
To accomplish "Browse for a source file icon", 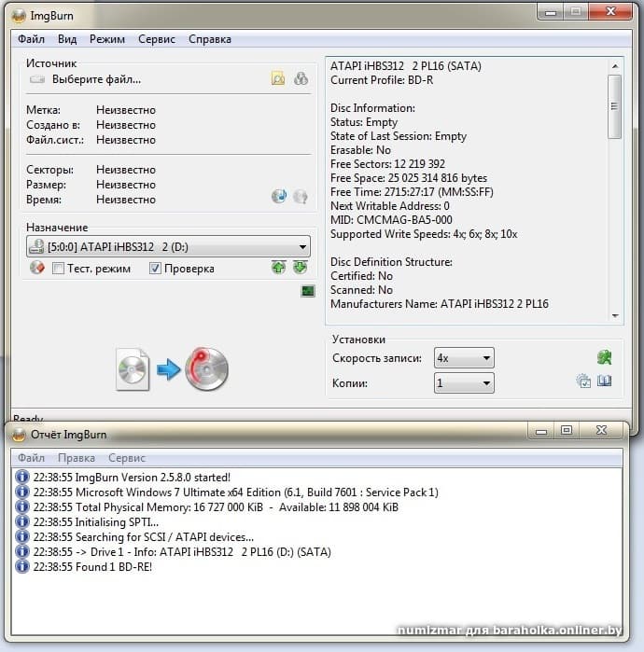I will pos(278,78).
